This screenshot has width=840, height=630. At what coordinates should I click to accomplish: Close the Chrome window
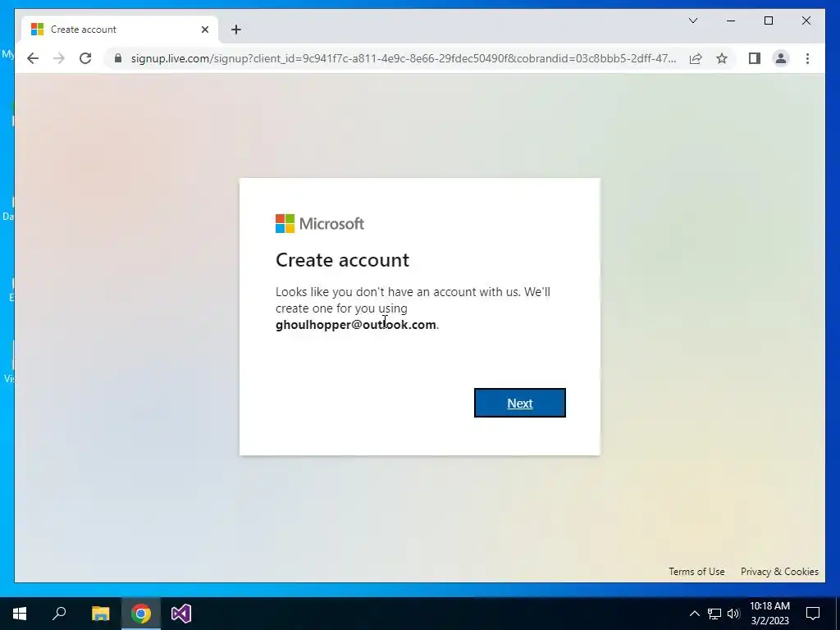coord(806,21)
